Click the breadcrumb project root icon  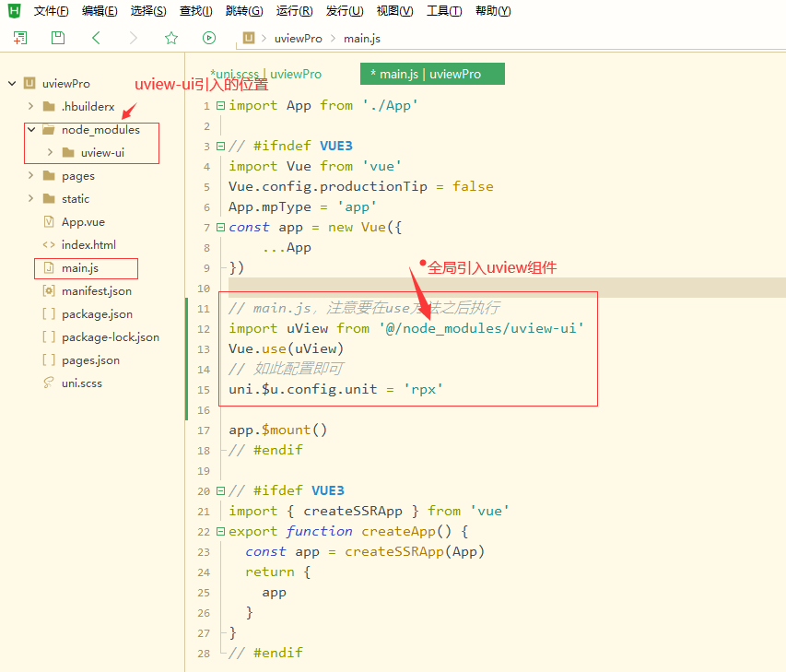pyautogui.click(x=249, y=38)
